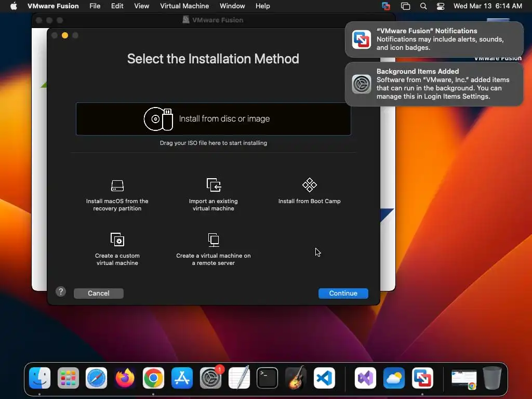
Task: Click the Continue button
Action: point(343,293)
